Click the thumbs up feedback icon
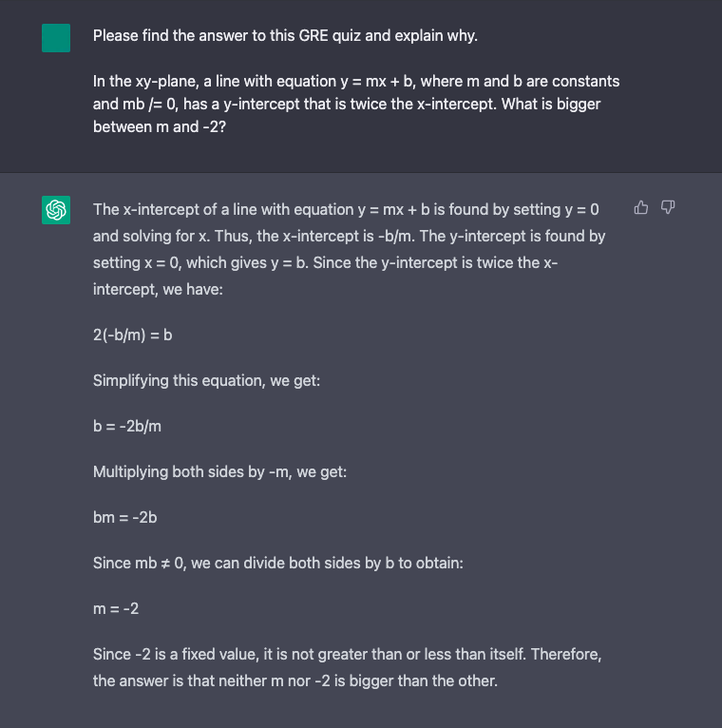722x728 pixels. click(641, 207)
